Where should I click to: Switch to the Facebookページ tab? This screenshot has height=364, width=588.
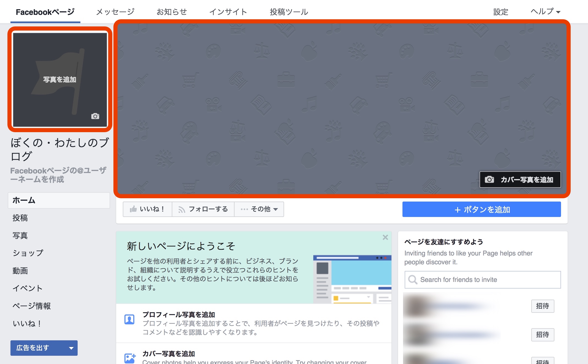coord(45,12)
